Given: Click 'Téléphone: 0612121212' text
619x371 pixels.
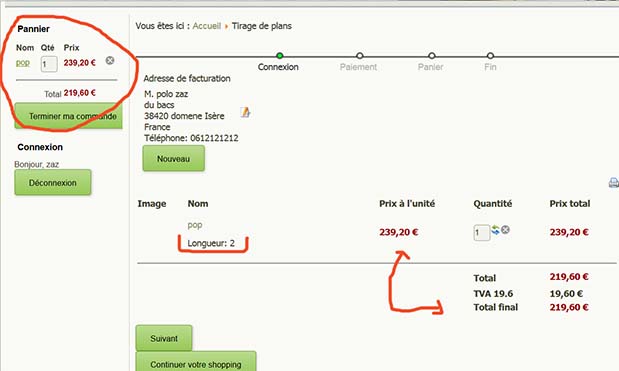Looking at the screenshot, I should pos(191,138).
